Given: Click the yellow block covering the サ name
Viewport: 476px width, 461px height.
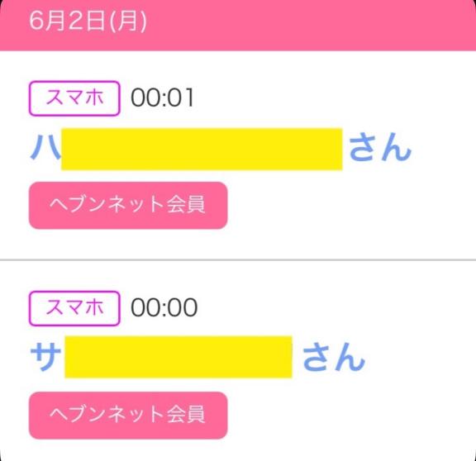Looking at the screenshot, I should 178,357.
